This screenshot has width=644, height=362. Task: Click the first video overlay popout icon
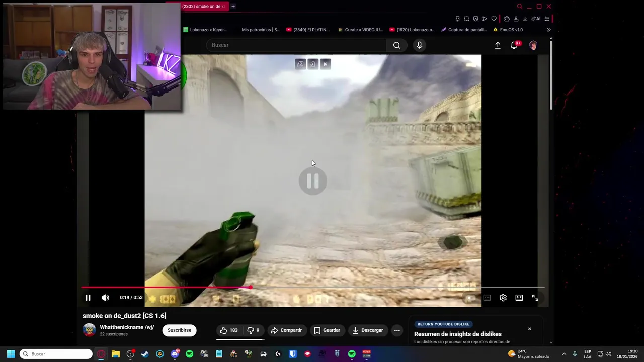(x=300, y=64)
